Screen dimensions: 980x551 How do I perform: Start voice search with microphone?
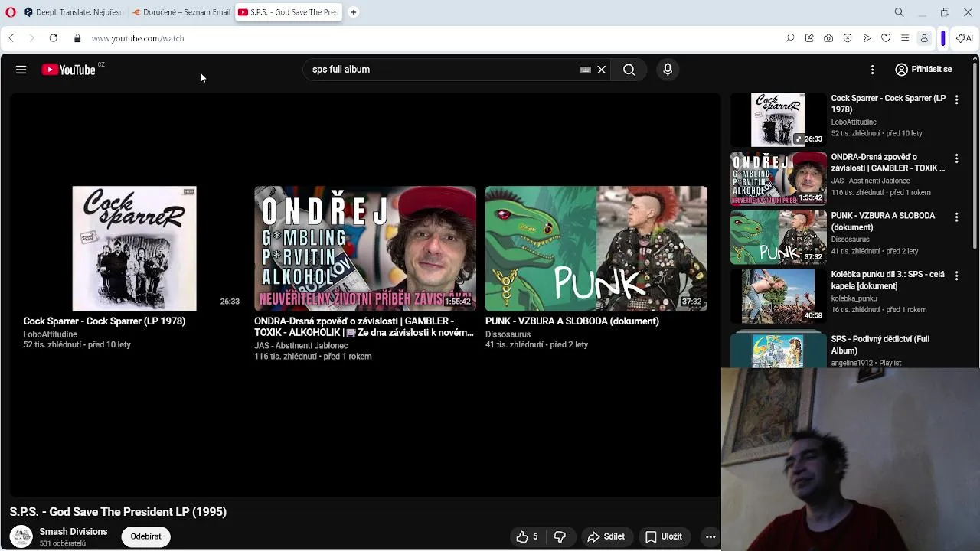click(x=668, y=70)
